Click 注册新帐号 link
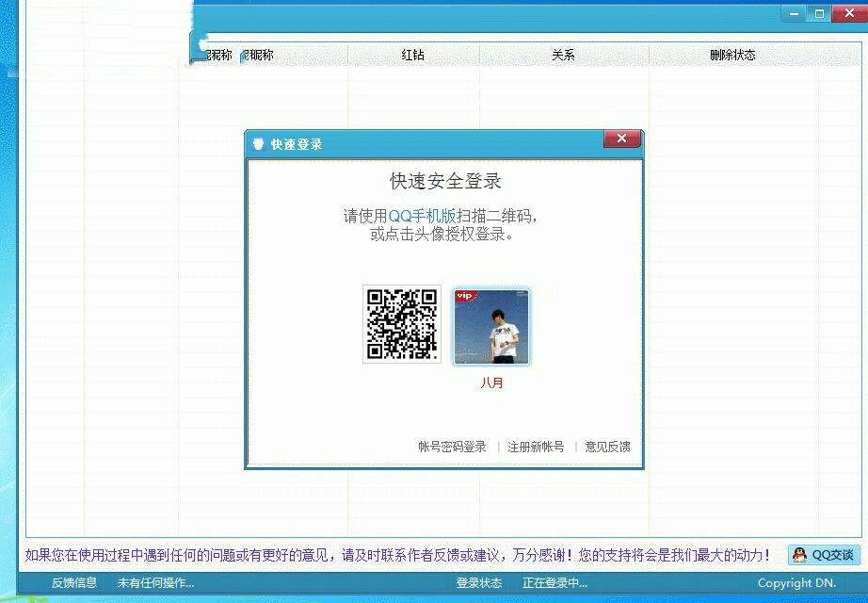The width and height of the screenshot is (868, 603). 536,447
